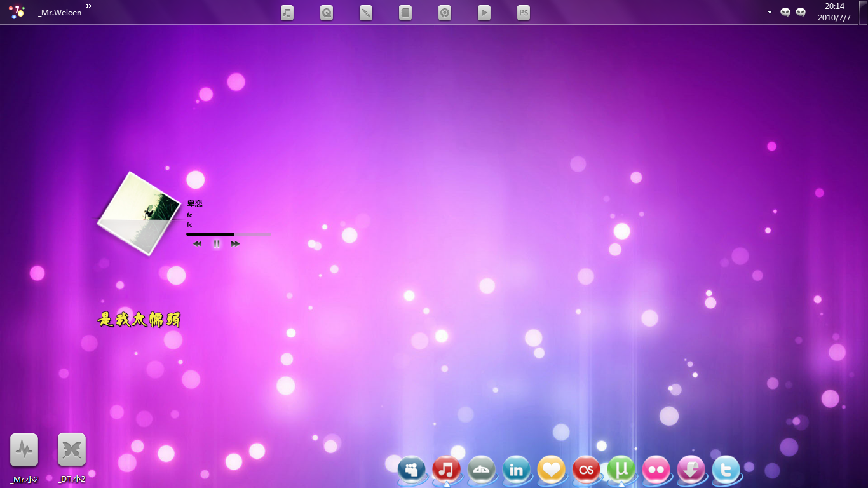The image size is (868, 488).
Task: Skip to next track in music widget
Action: [235, 243]
